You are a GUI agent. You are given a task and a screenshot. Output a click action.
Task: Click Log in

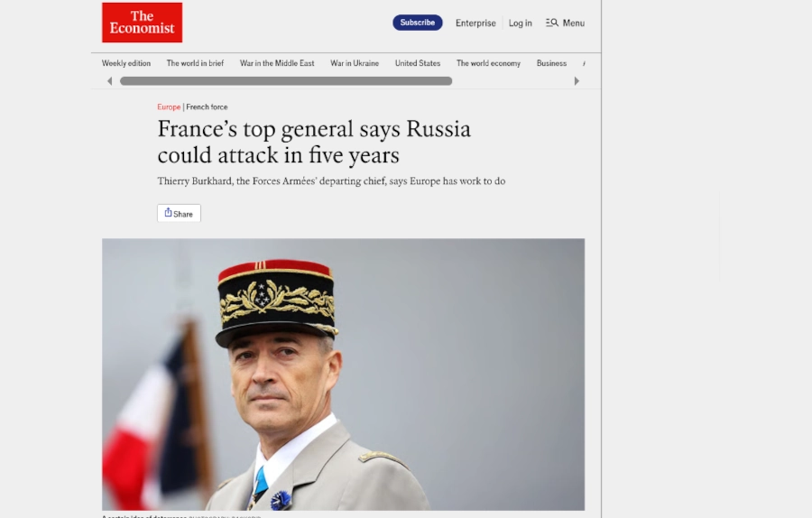520,23
